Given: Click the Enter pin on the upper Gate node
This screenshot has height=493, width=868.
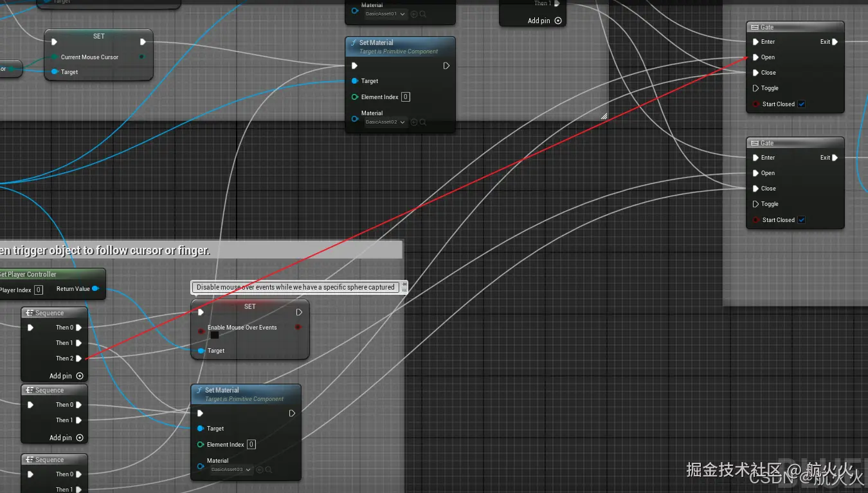Looking at the screenshot, I should coord(755,42).
